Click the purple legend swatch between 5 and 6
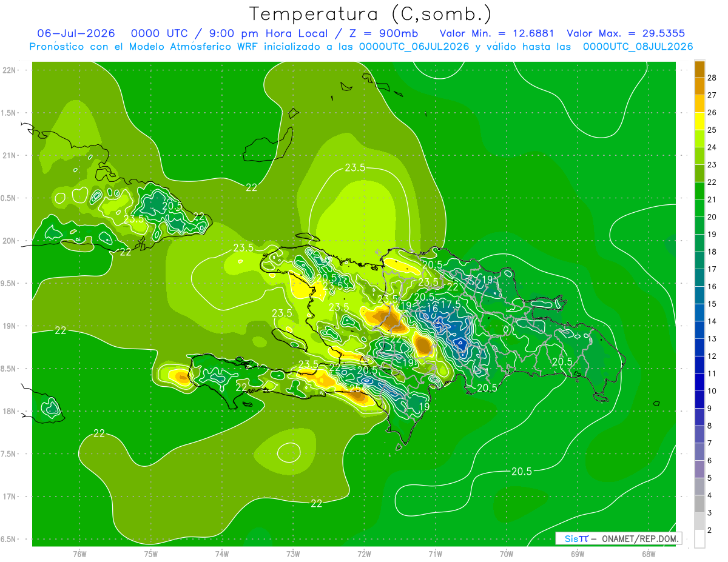 point(699,469)
